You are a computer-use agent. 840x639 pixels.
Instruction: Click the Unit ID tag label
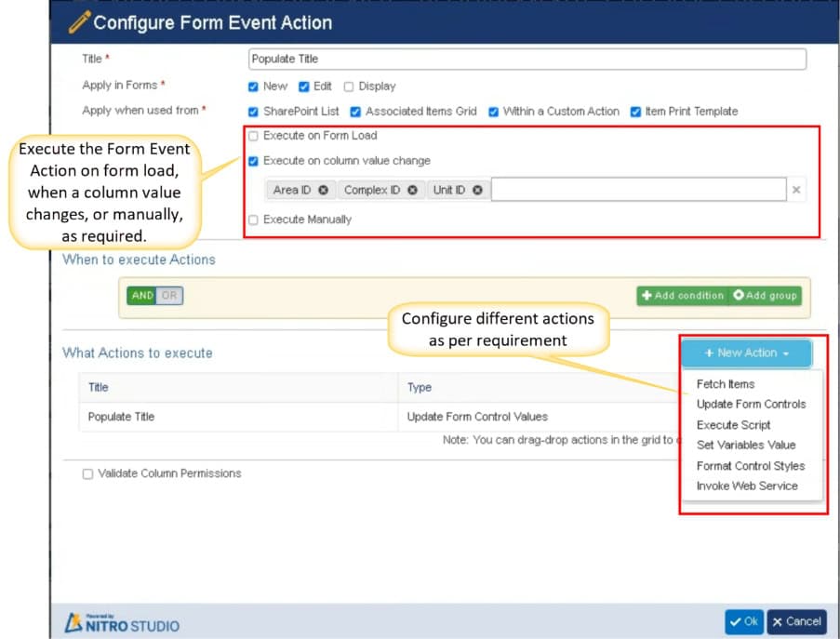[x=449, y=190]
